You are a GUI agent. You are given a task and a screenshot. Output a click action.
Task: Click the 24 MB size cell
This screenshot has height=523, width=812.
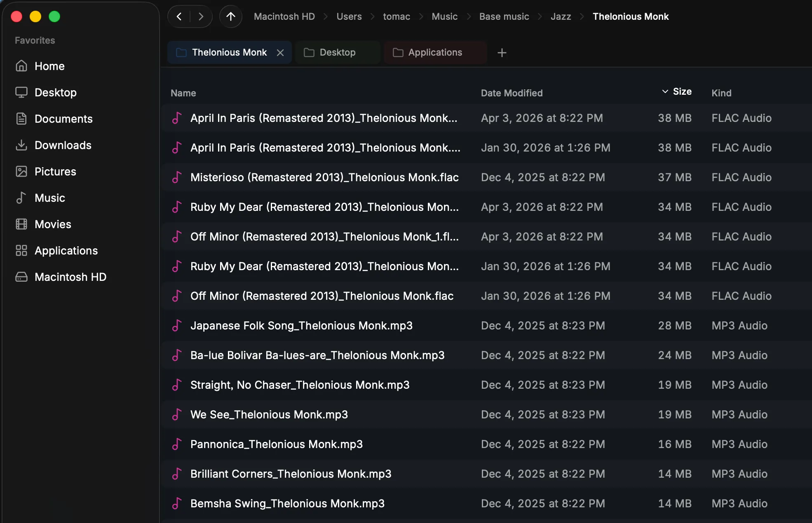point(675,355)
